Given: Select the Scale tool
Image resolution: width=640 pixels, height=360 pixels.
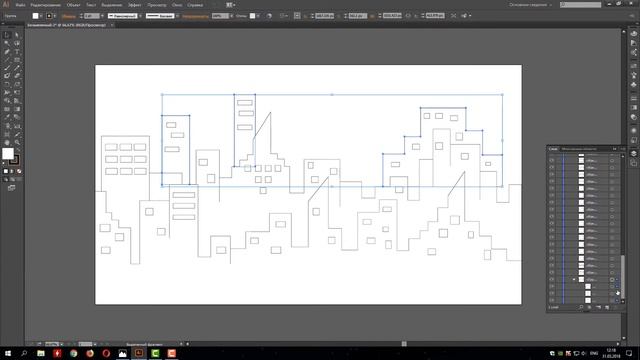Looking at the screenshot, I should 17,84.
